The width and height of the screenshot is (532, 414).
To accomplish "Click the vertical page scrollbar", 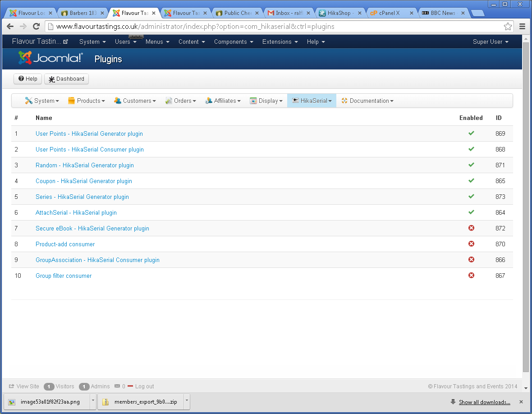I will tap(526, 207).
